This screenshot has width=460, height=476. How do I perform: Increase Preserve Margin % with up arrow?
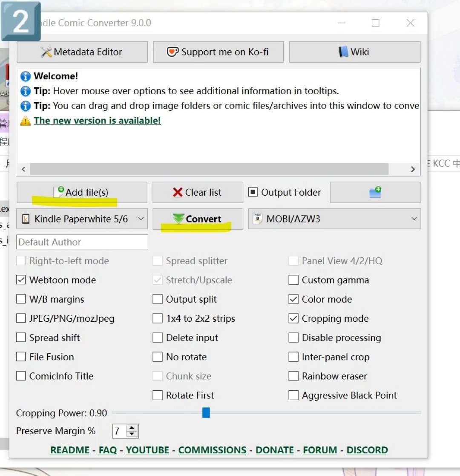[x=132, y=428]
